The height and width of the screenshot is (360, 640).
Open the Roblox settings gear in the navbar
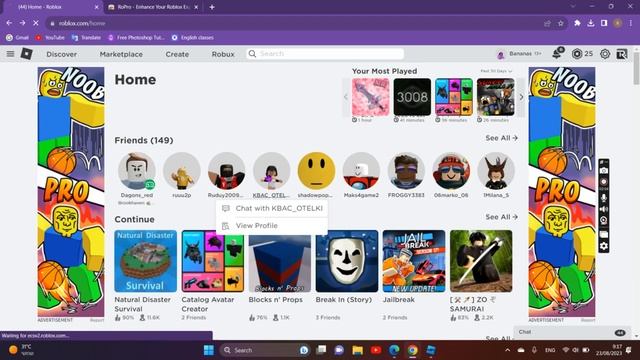point(605,53)
